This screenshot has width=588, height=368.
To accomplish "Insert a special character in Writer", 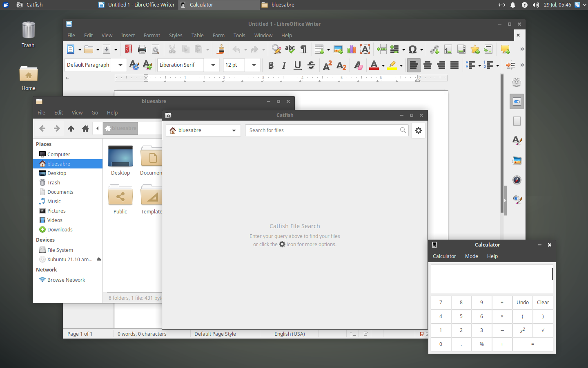I will 414,49.
